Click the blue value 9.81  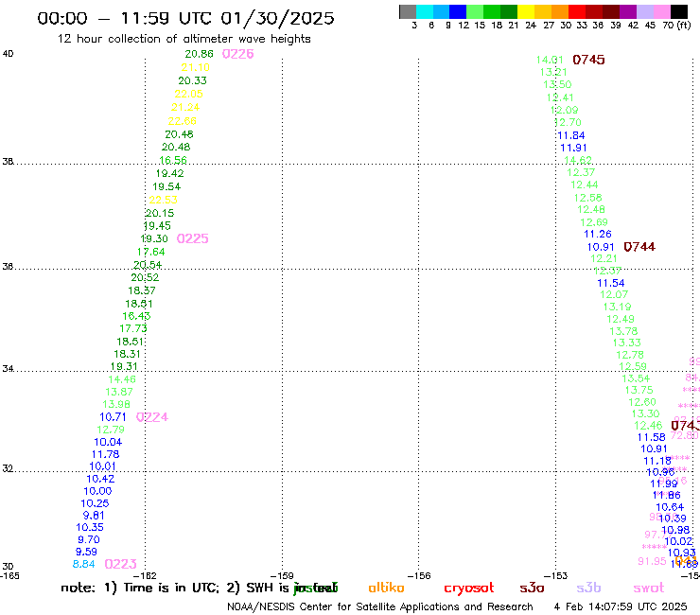(x=94, y=516)
